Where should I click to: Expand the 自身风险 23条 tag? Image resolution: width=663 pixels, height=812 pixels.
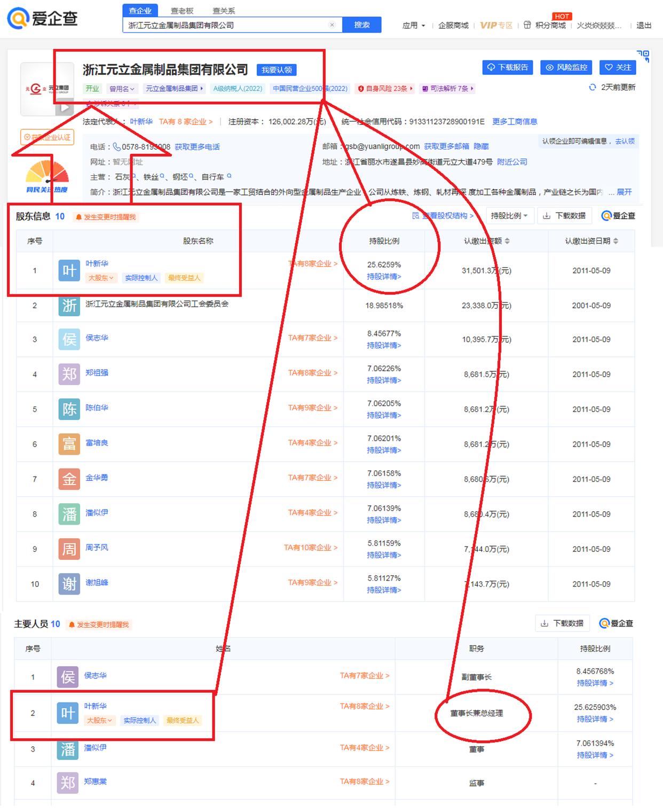coord(385,89)
